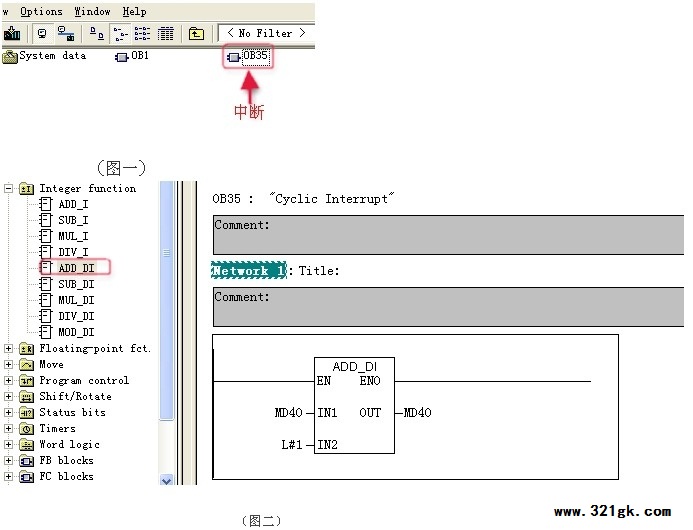The image size is (693, 530).
Task: Select the ADD_DI box in the network
Action: point(354,405)
